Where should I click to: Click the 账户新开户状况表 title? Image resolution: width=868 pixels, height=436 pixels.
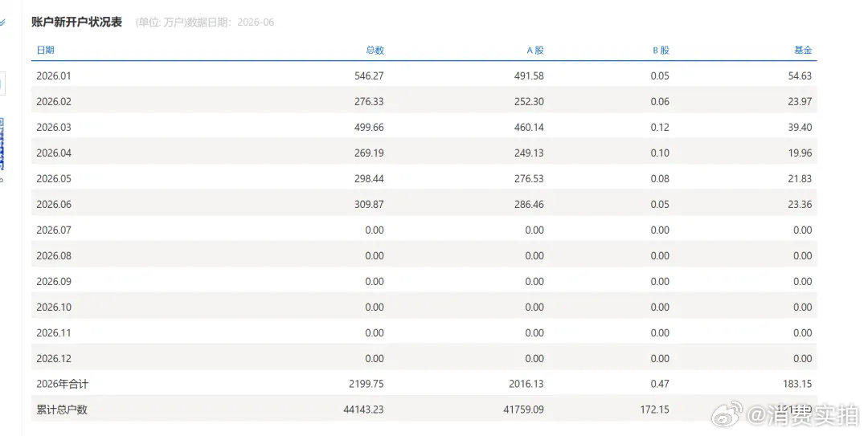(x=77, y=22)
